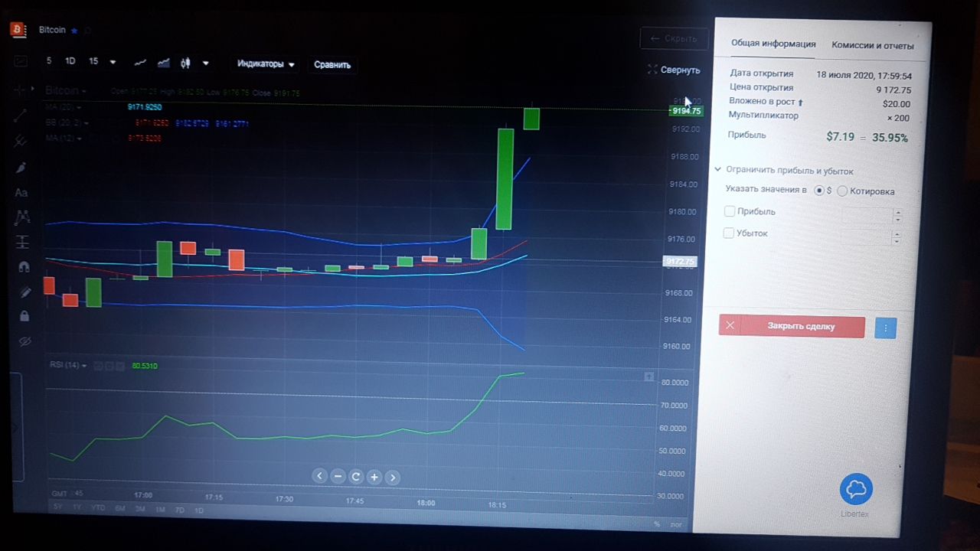Open the Bitcoin series legend dropdown
Image resolution: width=980 pixels, height=551 pixels.
(66, 91)
